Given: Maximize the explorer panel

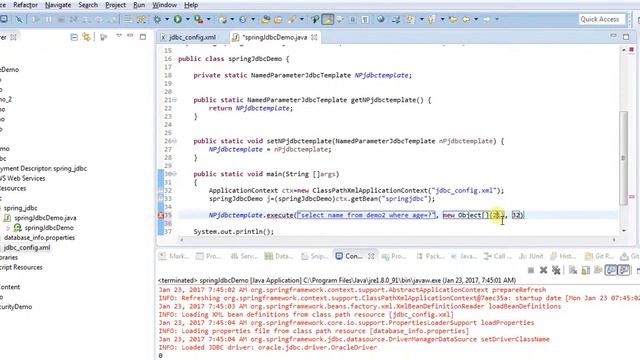Looking at the screenshot, I should pos(143,37).
